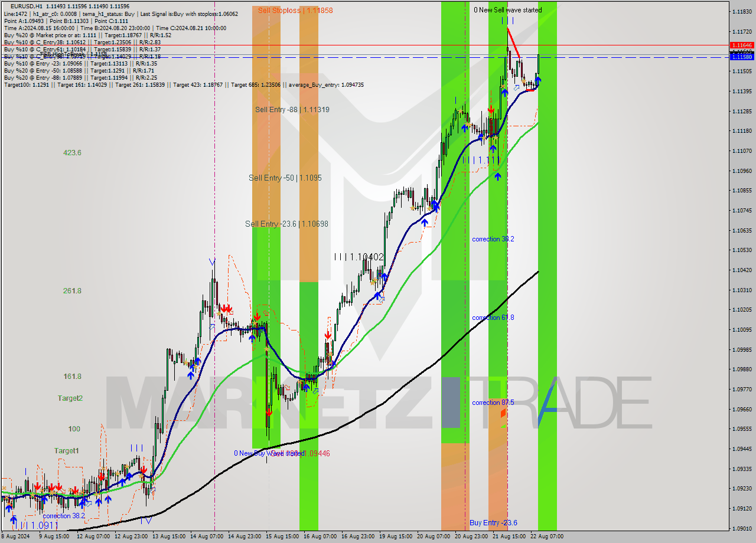Click 1.11830 on the price scale
Image resolution: width=756 pixels, height=543 pixels.
pos(742,11)
